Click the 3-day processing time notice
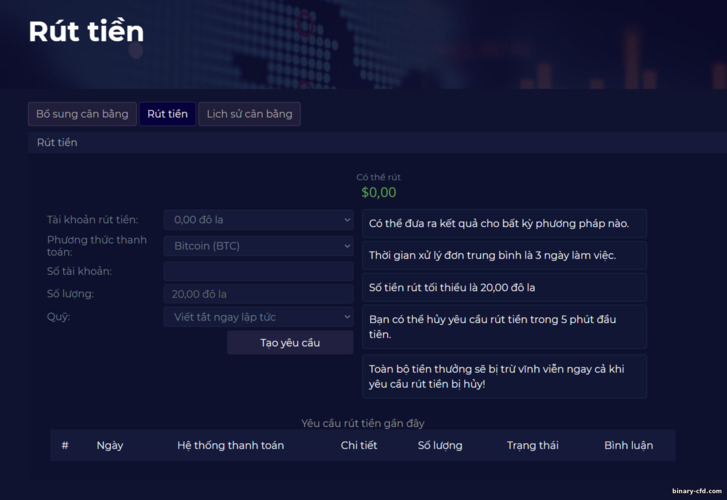Screen dimensions: 727x500 pyautogui.click(x=504, y=255)
